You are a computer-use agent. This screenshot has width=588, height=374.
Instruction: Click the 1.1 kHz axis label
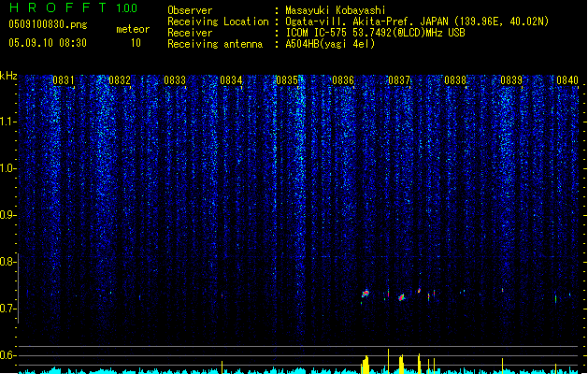tap(7, 122)
